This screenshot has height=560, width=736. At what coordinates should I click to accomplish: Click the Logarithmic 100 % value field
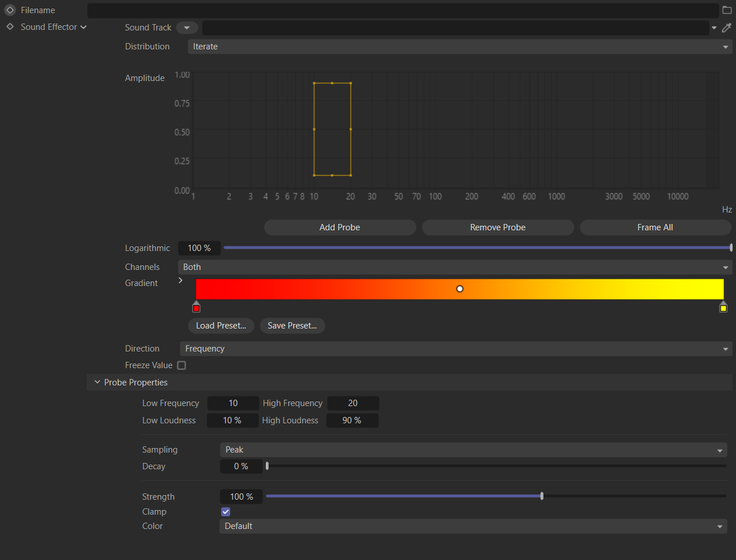pos(199,248)
